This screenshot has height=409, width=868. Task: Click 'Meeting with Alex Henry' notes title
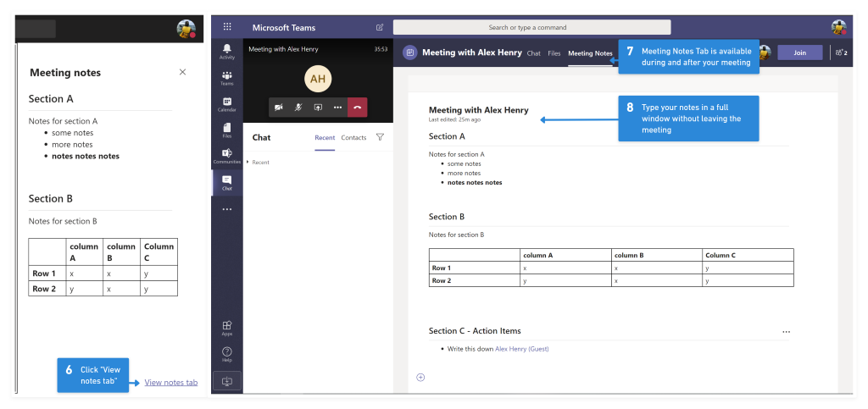tap(478, 110)
